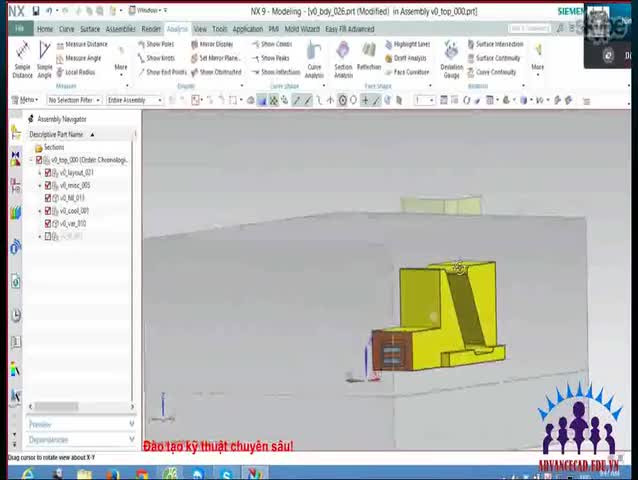Toggle checkbox for v0_cool_001
Image resolution: width=638 pixels, height=480 pixels.
pos(48,211)
